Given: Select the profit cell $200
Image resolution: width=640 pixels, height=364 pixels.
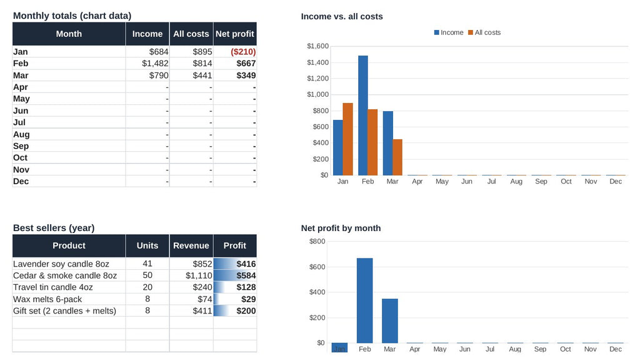Looking at the screenshot, I should (x=235, y=310).
